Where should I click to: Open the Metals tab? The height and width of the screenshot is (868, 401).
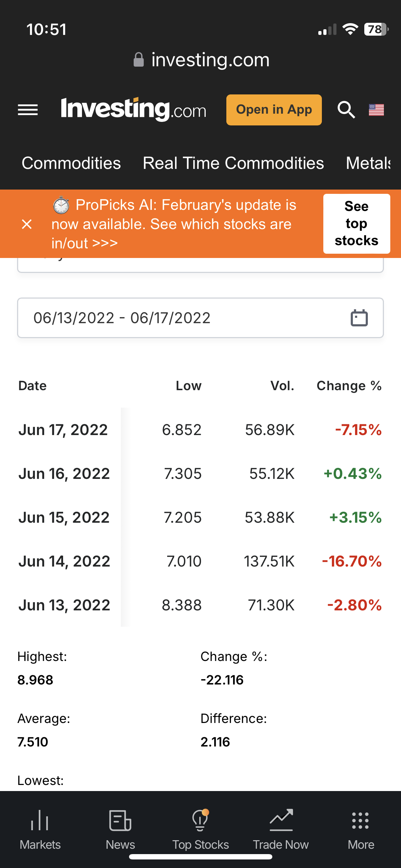click(368, 163)
